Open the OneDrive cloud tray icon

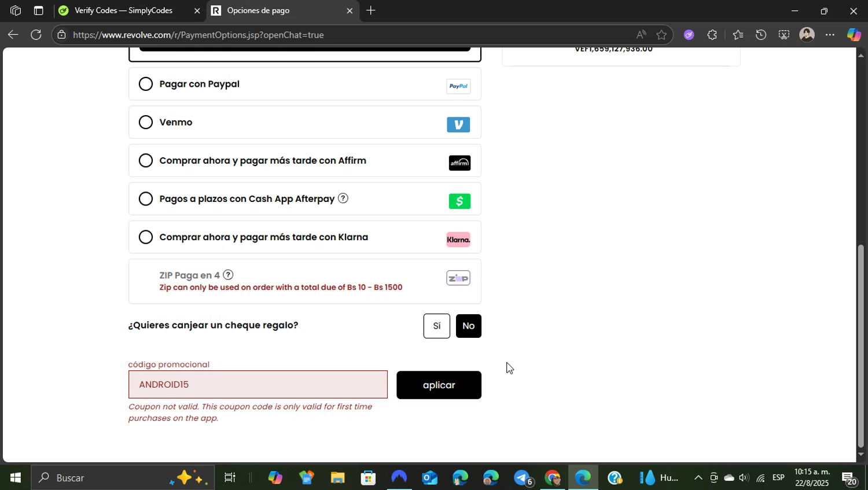point(729,478)
